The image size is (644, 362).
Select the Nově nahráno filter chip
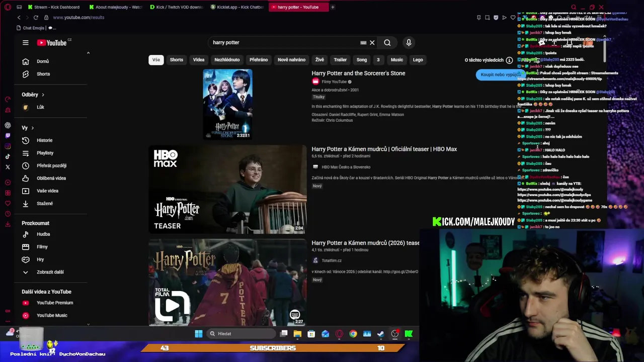292,60
